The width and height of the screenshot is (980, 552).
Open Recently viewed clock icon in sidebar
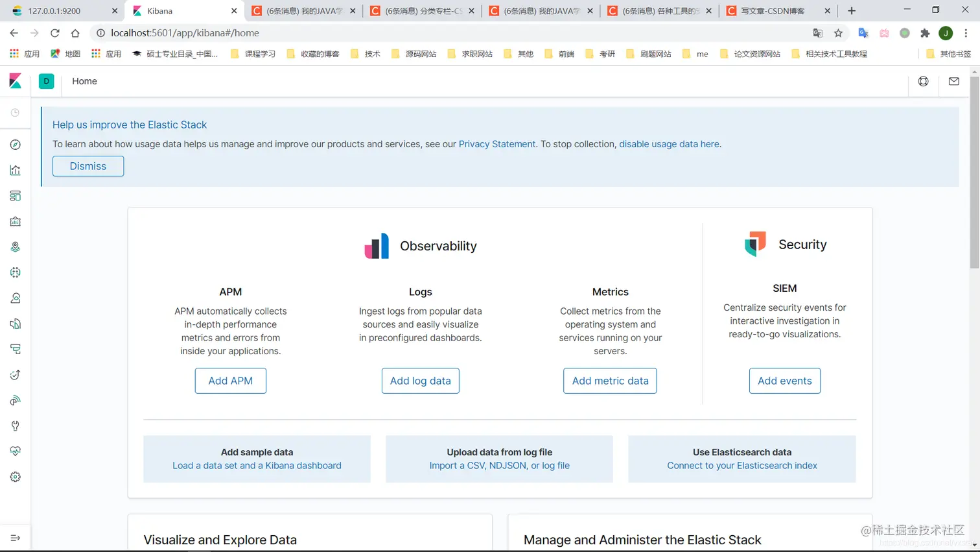point(16,113)
